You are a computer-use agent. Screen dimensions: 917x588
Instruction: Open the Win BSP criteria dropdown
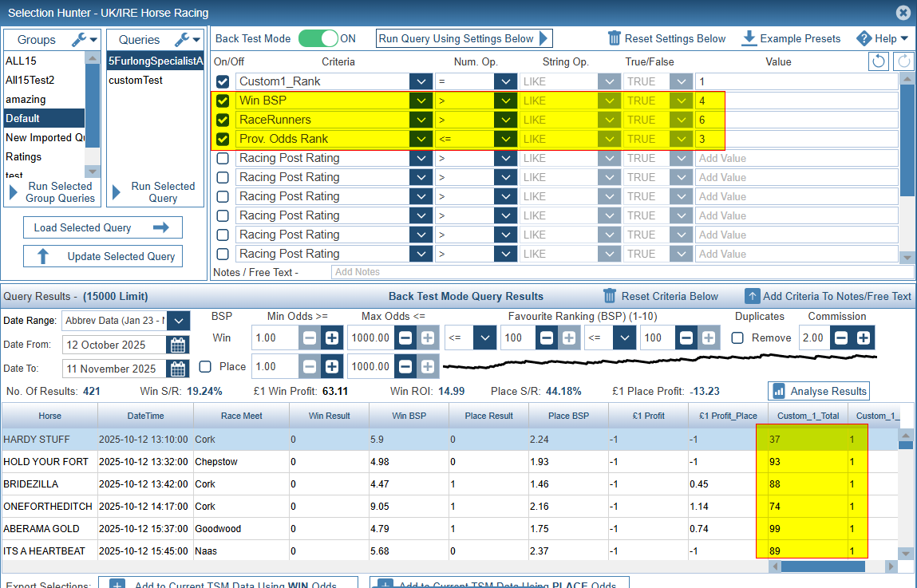click(x=421, y=101)
